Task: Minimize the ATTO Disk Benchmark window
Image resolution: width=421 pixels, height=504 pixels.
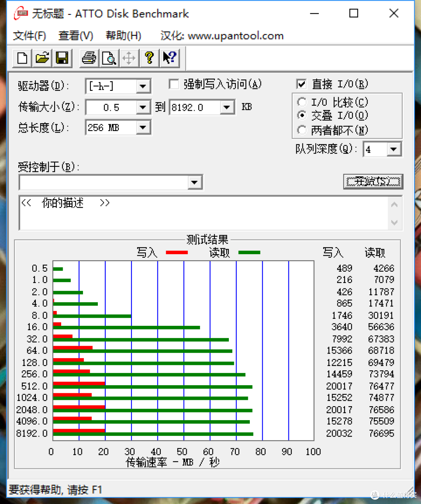Action: 314,13
